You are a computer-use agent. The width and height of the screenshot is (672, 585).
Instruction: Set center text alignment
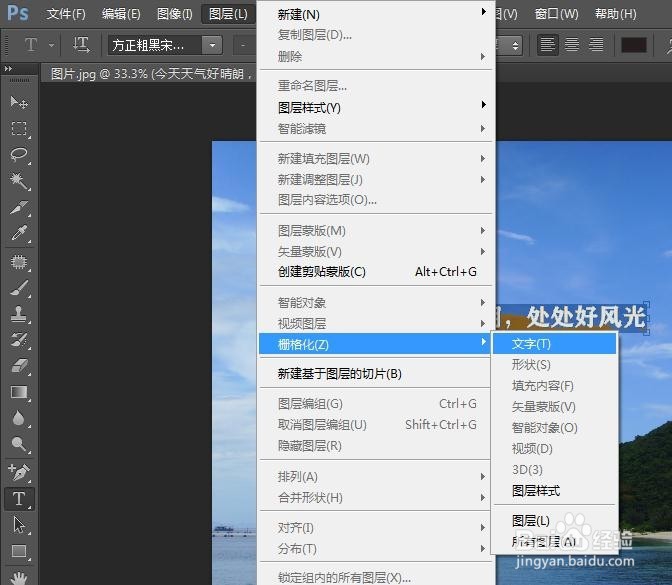[572, 45]
